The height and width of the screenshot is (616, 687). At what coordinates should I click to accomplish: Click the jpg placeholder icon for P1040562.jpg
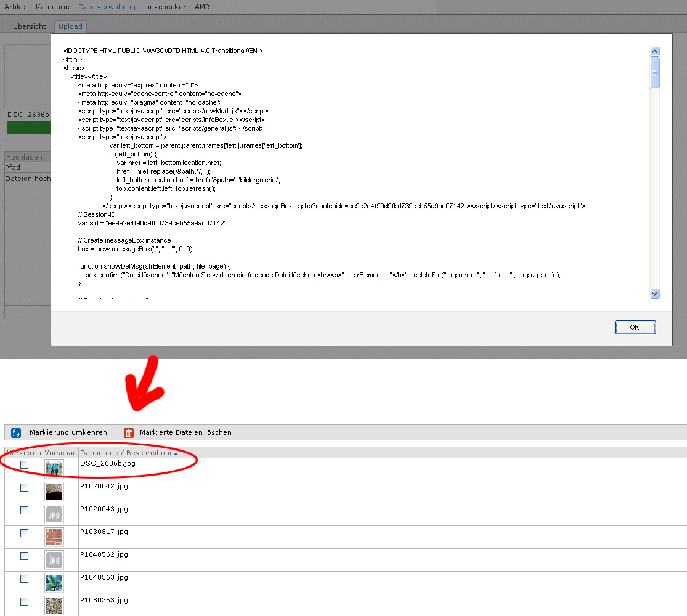54,559
